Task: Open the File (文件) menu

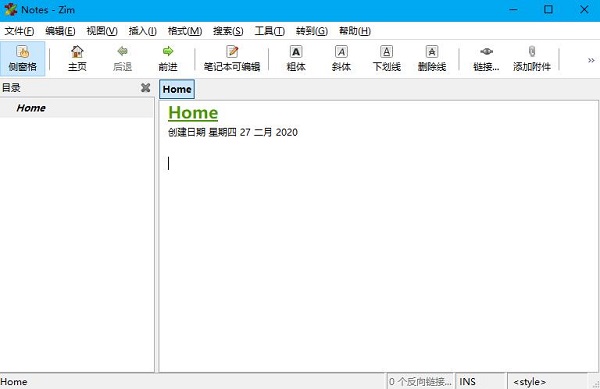Action: pyautogui.click(x=19, y=31)
